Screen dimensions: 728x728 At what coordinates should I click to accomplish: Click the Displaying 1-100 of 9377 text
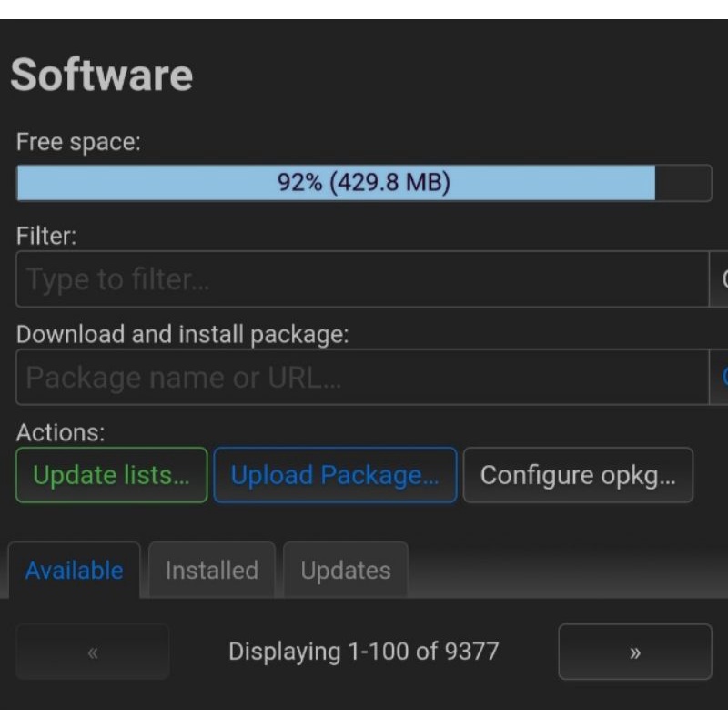[x=363, y=652]
